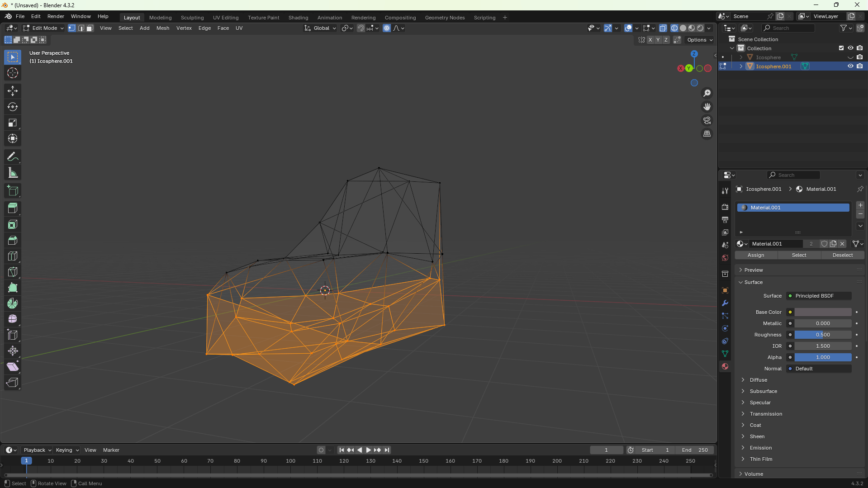The height and width of the screenshot is (488, 868).
Task: Open the Vertex menu
Action: (x=184, y=28)
